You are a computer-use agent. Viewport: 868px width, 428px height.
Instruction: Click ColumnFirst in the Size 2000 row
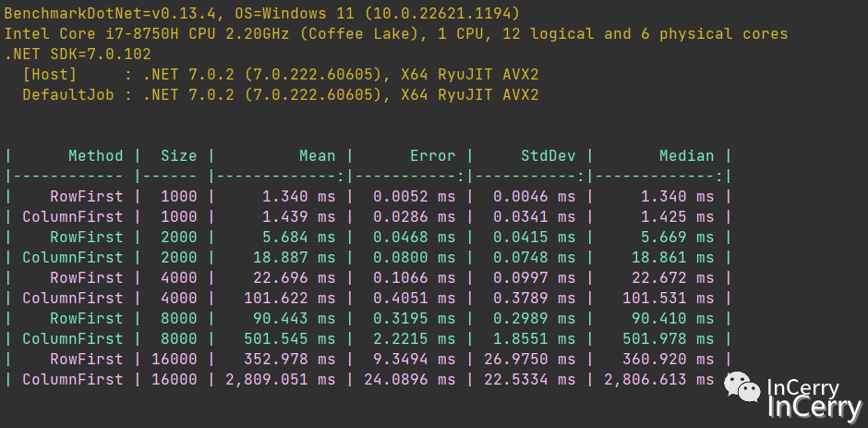[x=73, y=257]
